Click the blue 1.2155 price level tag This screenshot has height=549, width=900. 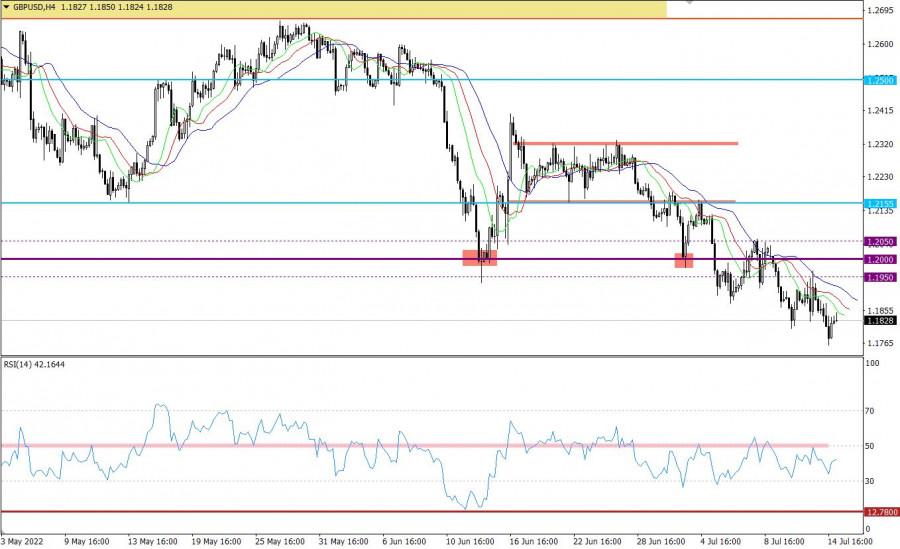(x=880, y=204)
